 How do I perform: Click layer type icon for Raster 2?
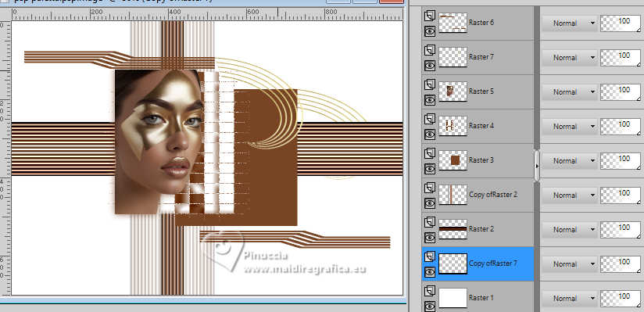pyautogui.click(x=430, y=222)
